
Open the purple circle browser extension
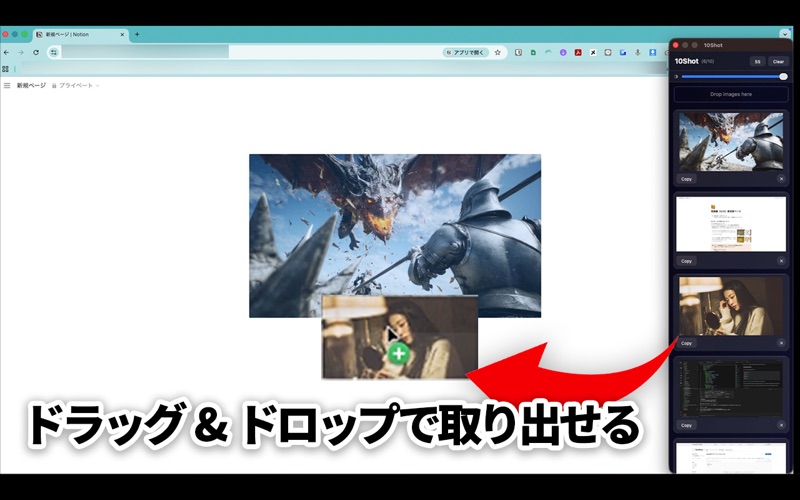pyautogui.click(x=563, y=53)
